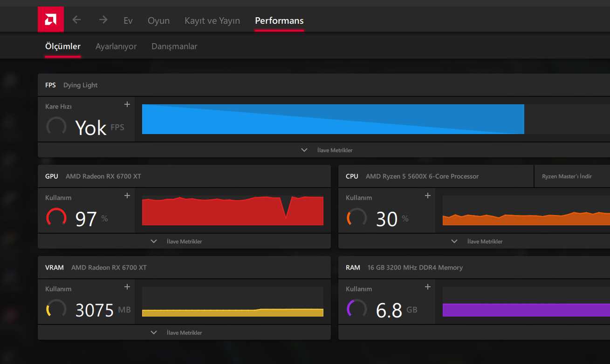The width and height of the screenshot is (610, 364).
Task: Click the AMD logo icon
Action: 51,20
